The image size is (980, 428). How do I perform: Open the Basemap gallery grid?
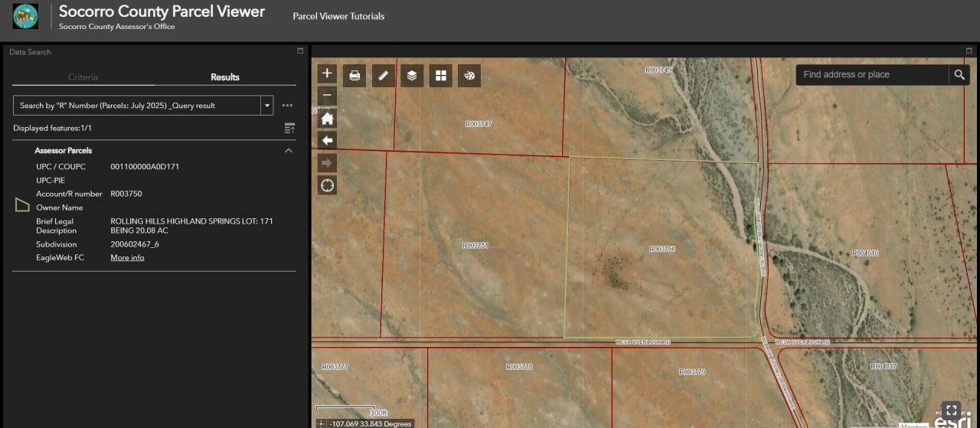pyautogui.click(x=441, y=75)
